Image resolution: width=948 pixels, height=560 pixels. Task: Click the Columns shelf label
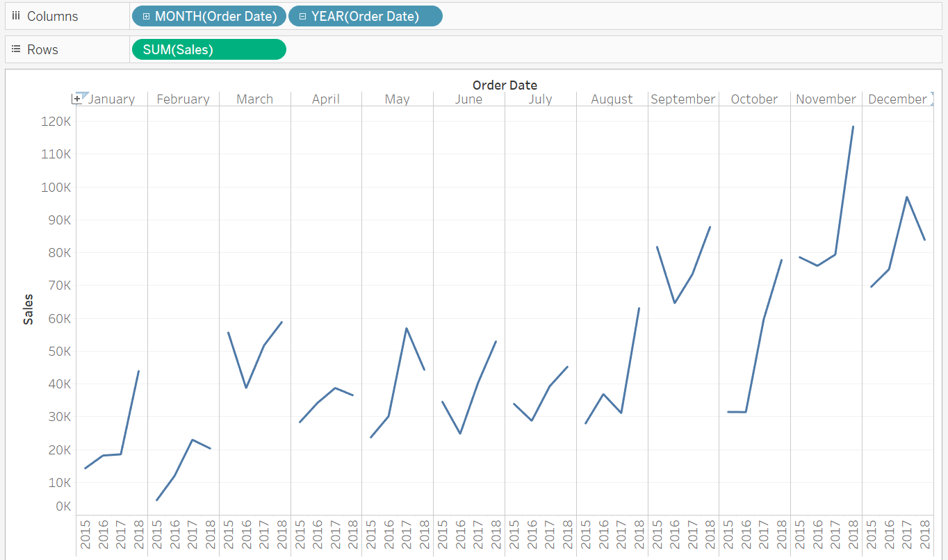[x=52, y=16]
